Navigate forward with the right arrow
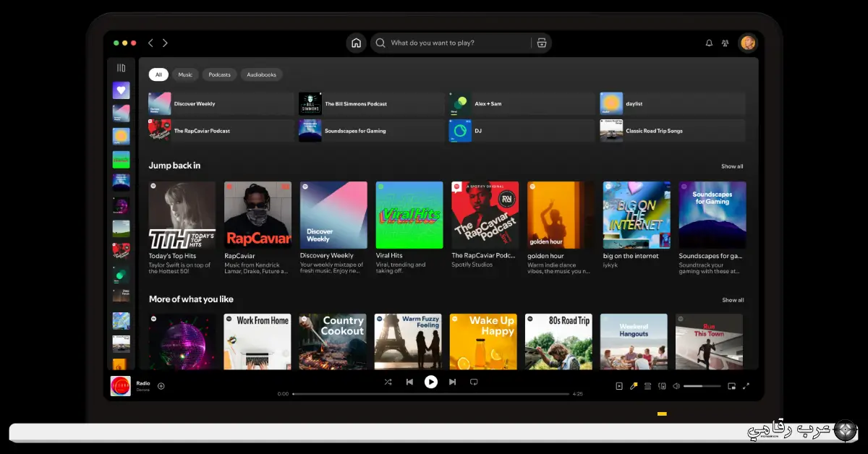 pos(165,43)
